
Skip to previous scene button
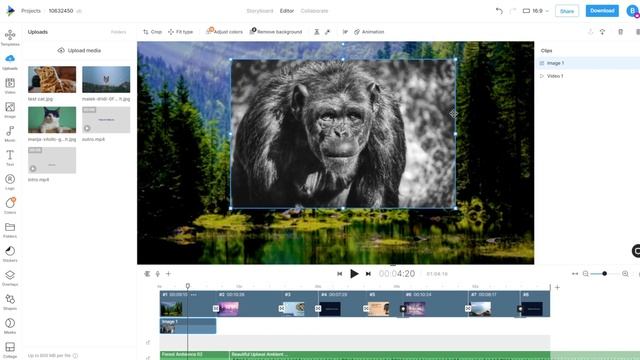pyautogui.click(x=340, y=274)
